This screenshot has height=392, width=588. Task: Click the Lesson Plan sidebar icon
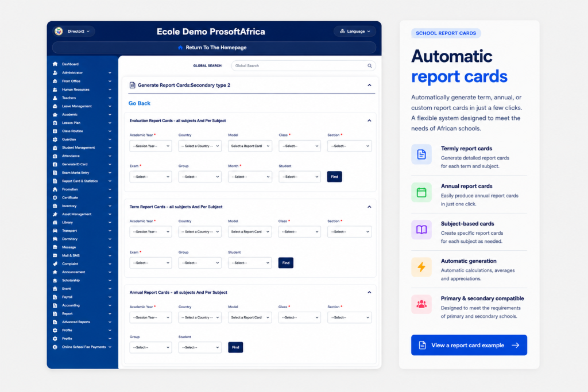coord(55,123)
